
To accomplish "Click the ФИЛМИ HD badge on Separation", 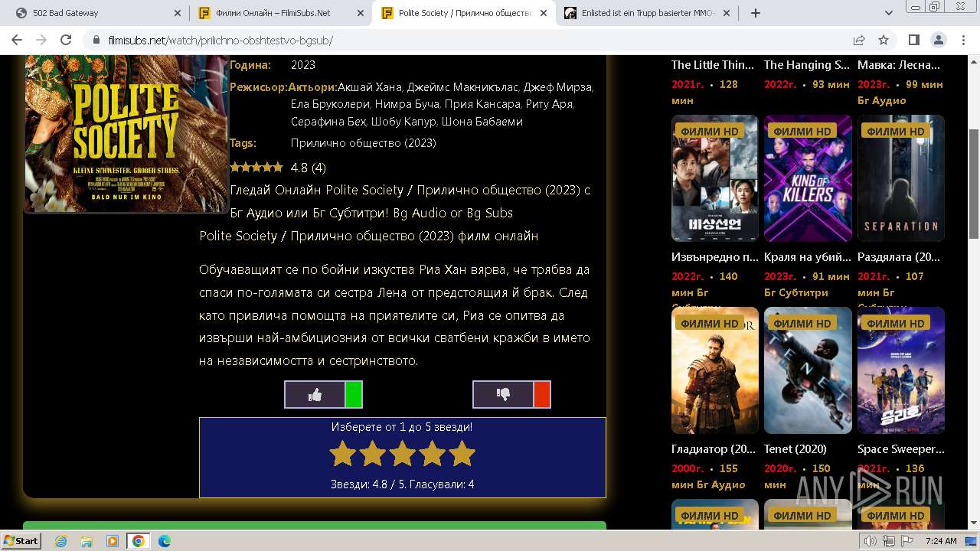I will [x=896, y=132].
